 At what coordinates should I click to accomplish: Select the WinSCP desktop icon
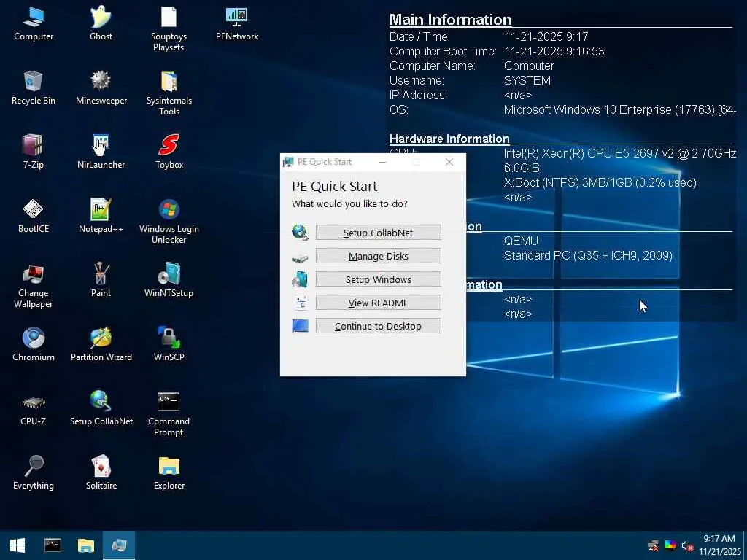pos(169,344)
